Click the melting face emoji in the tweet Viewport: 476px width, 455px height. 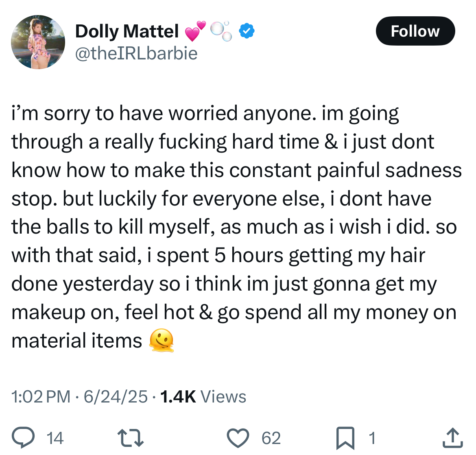[162, 340]
